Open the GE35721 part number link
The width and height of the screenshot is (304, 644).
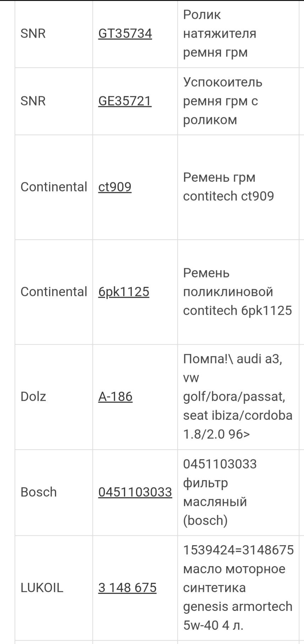tap(125, 101)
